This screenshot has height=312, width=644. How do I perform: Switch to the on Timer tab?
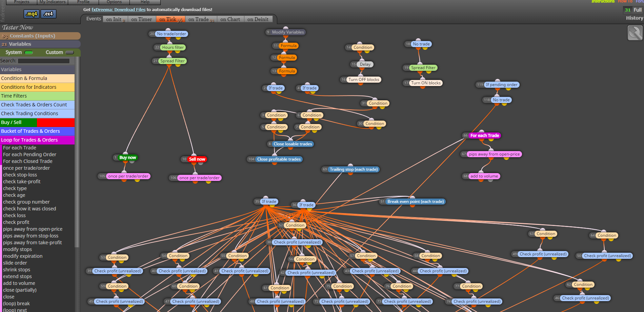click(x=142, y=19)
